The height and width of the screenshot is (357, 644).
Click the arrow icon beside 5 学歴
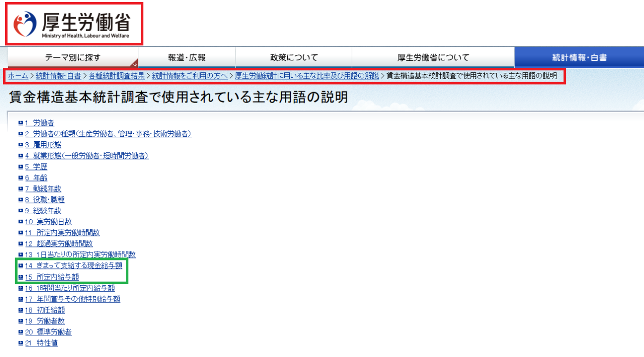21,167
